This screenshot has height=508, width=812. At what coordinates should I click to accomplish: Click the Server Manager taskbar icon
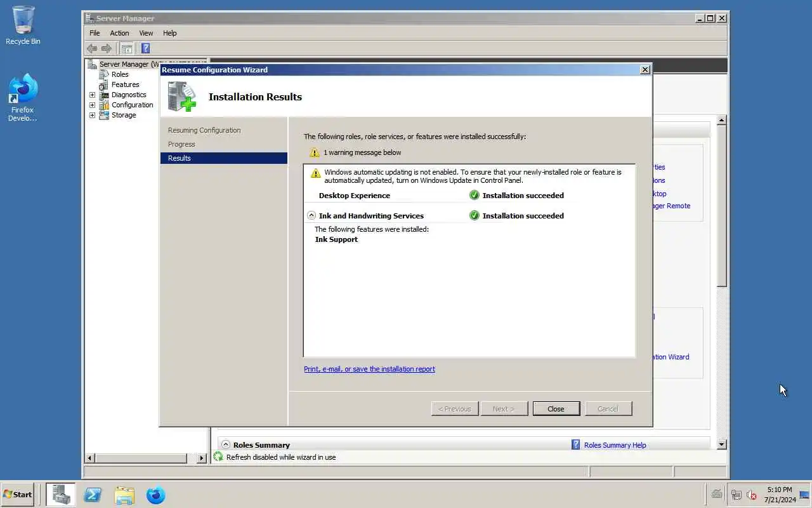tap(61, 495)
